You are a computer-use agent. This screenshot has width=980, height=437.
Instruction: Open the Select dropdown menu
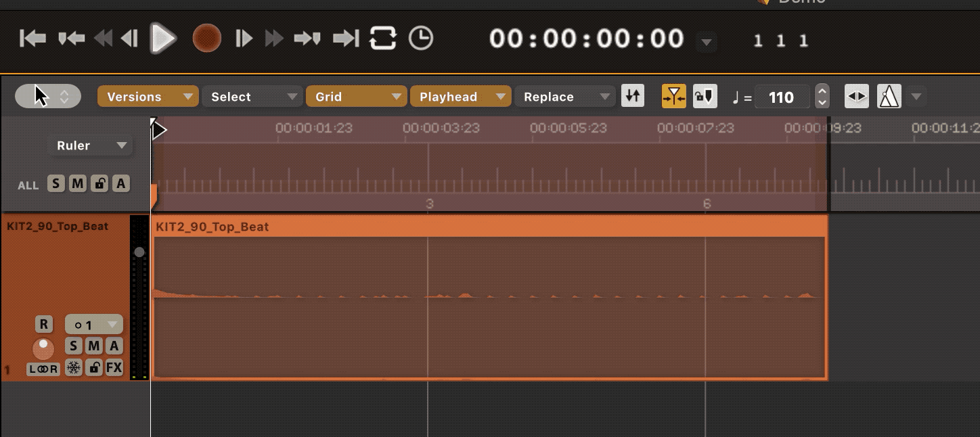pos(252,97)
